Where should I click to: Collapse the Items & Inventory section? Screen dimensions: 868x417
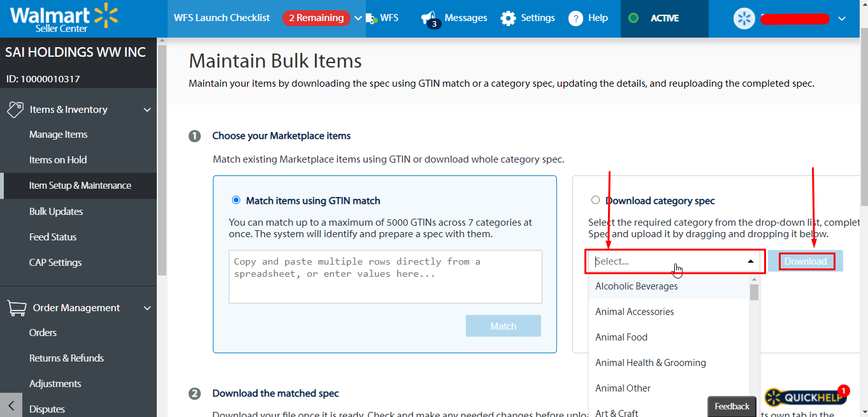click(147, 110)
